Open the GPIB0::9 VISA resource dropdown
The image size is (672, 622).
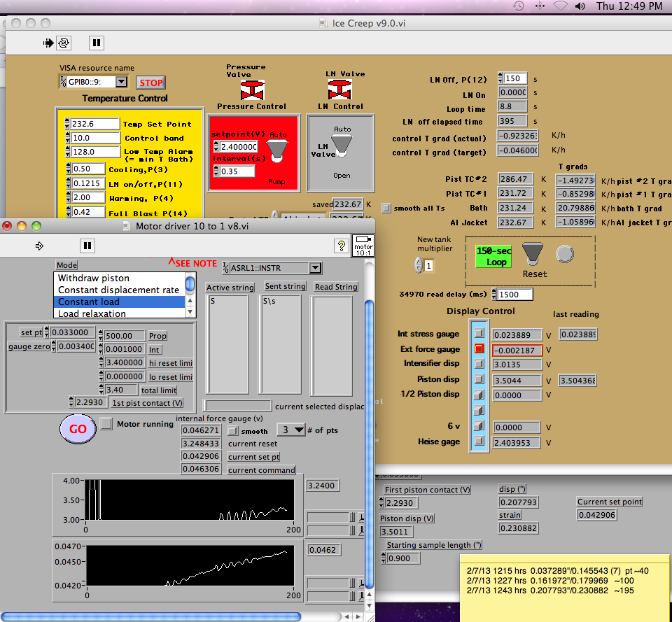coord(120,82)
